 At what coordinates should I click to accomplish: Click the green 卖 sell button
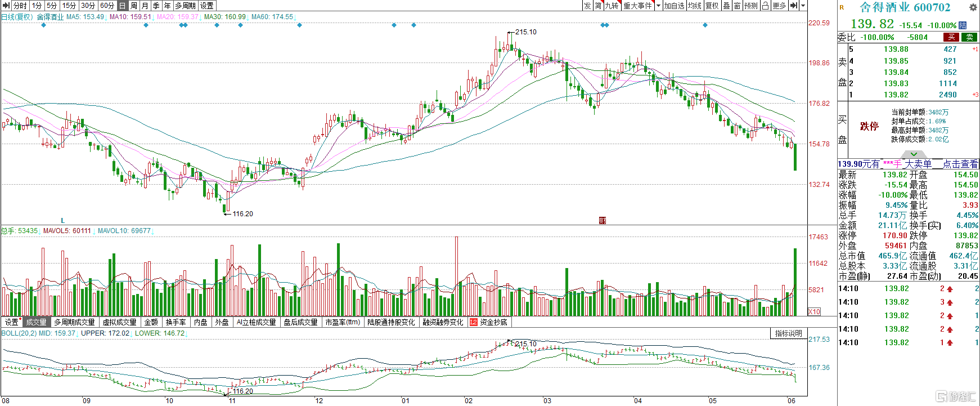(x=969, y=37)
